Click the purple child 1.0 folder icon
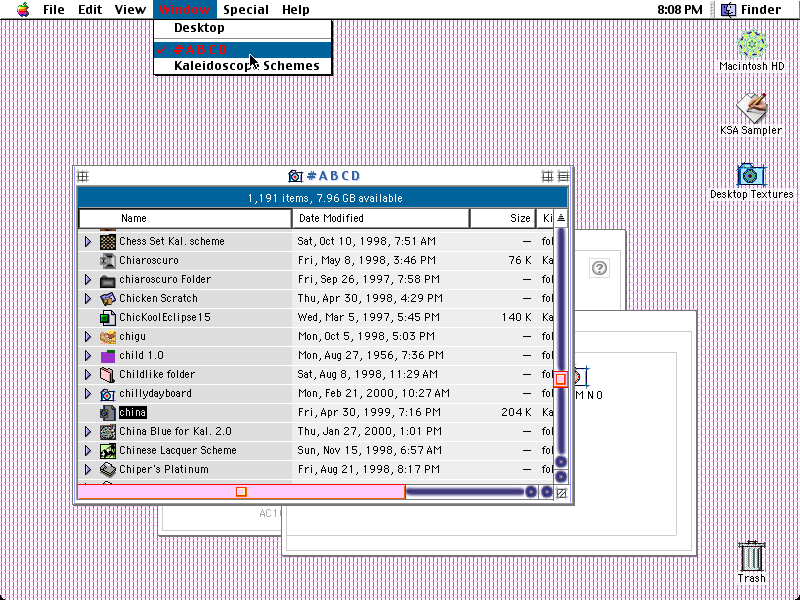This screenshot has width=800, height=600. (x=108, y=356)
